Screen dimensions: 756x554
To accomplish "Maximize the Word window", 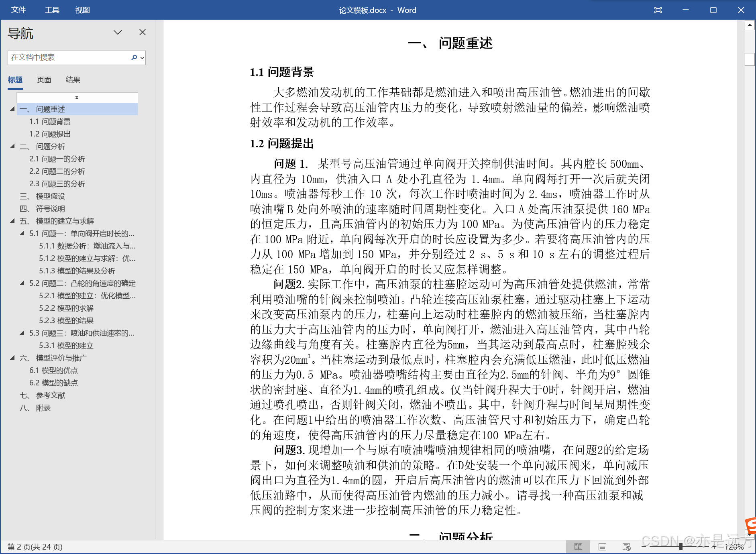I will click(713, 10).
